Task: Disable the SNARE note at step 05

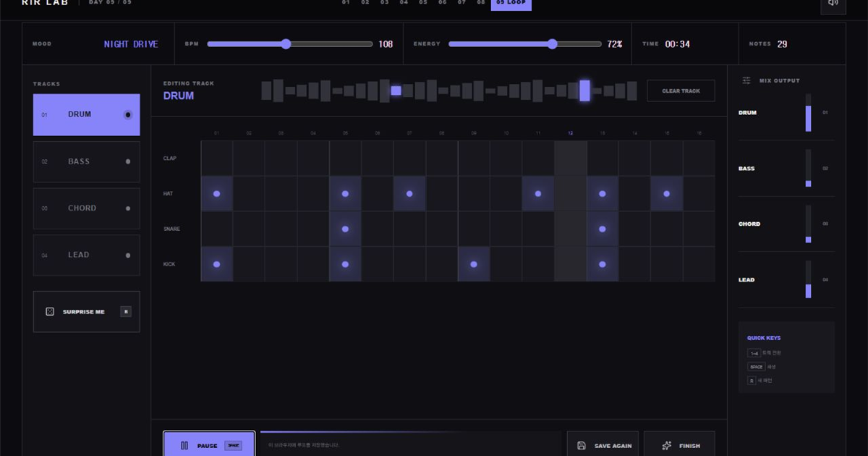Action: point(345,229)
